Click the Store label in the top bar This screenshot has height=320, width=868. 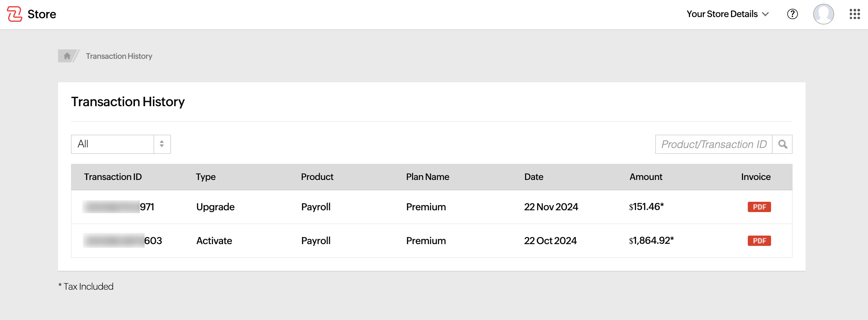42,14
